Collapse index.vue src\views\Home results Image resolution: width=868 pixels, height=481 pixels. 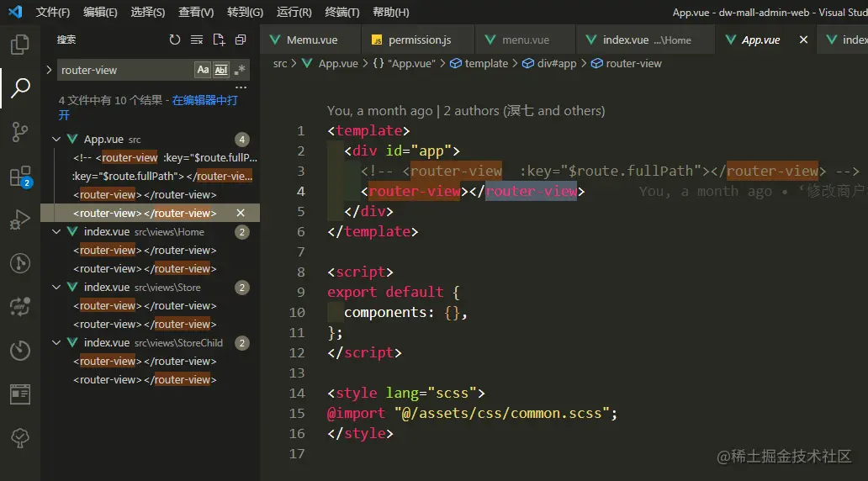[x=56, y=232]
